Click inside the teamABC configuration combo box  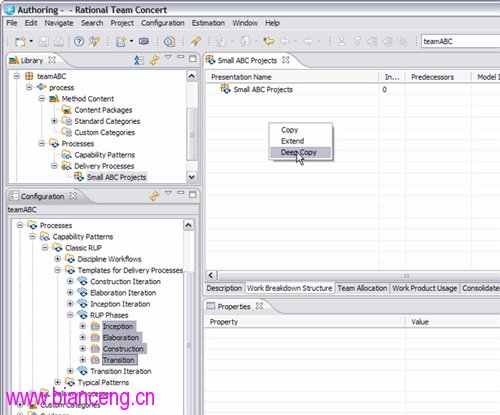coord(460,41)
